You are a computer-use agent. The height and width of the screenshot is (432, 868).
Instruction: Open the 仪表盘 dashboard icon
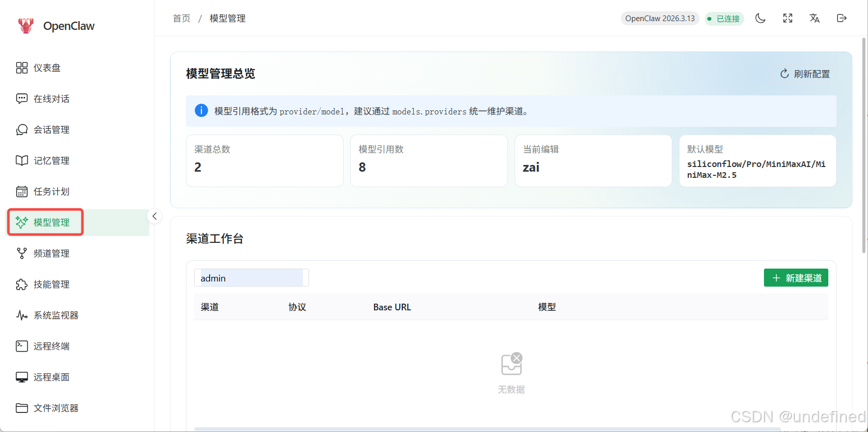point(22,68)
